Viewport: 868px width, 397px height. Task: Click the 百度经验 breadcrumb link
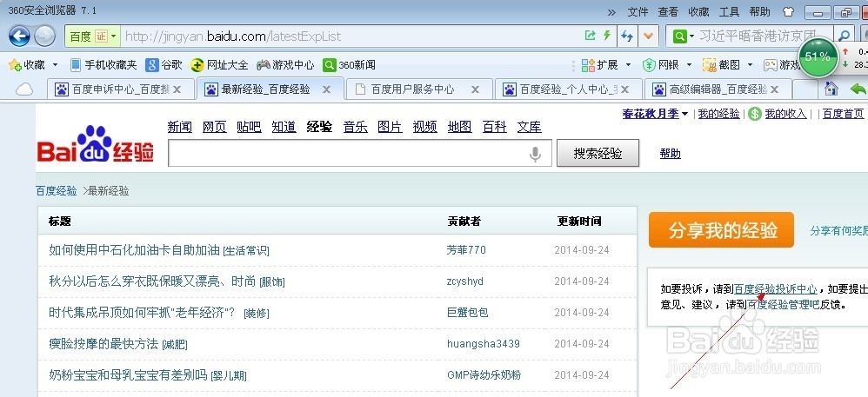[x=57, y=191]
